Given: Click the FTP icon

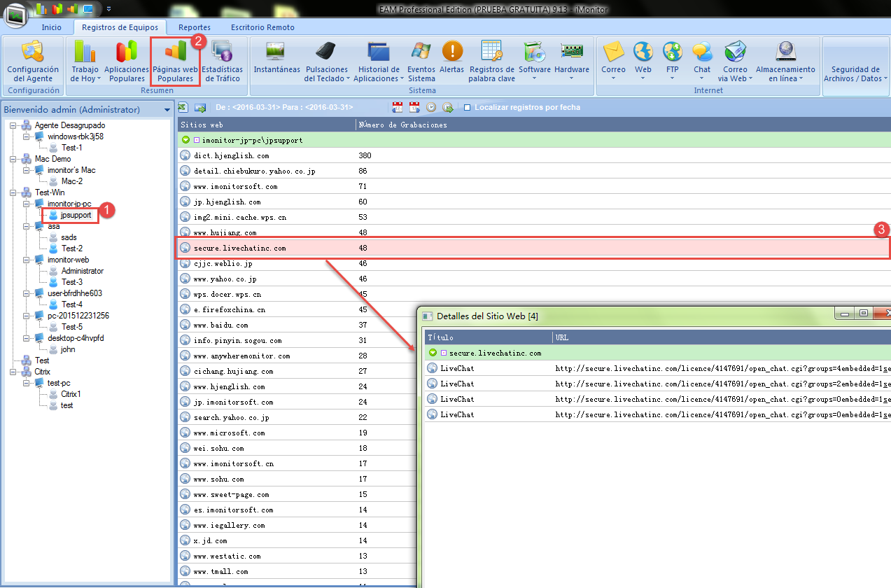Looking at the screenshot, I should coord(673,51).
